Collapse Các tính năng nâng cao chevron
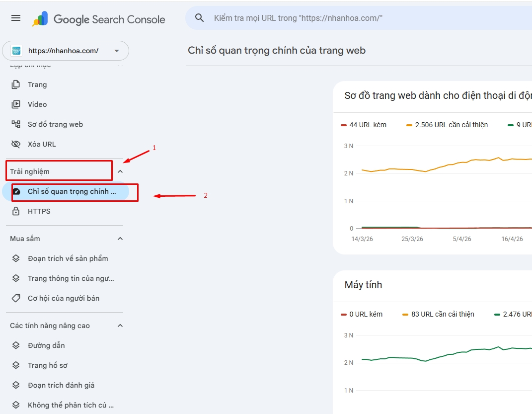 click(120, 326)
